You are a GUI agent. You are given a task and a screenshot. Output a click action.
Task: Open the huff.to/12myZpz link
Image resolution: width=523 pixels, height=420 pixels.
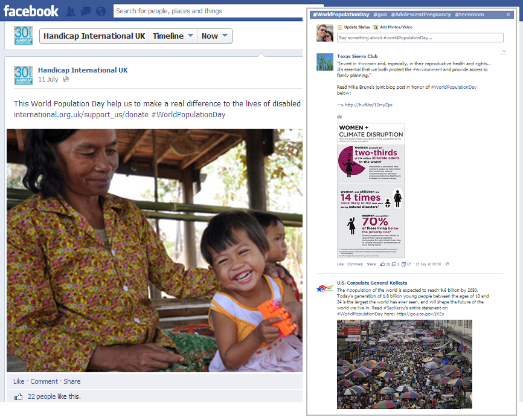coord(368,105)
